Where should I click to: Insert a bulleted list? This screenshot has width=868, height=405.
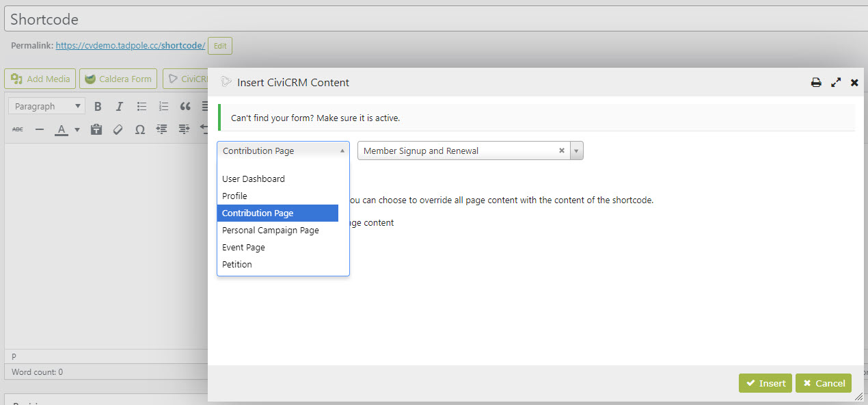pyautogui.click(x=141, y=106)
